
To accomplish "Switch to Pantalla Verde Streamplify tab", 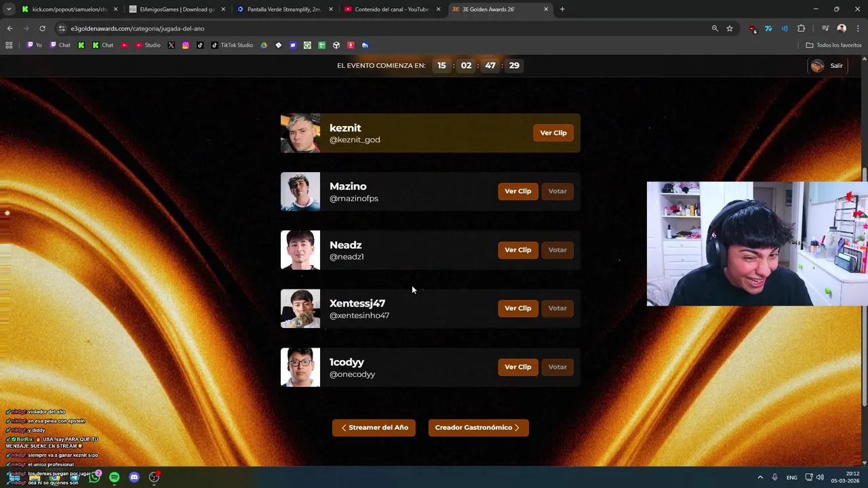I will click(x=283, y=9).
